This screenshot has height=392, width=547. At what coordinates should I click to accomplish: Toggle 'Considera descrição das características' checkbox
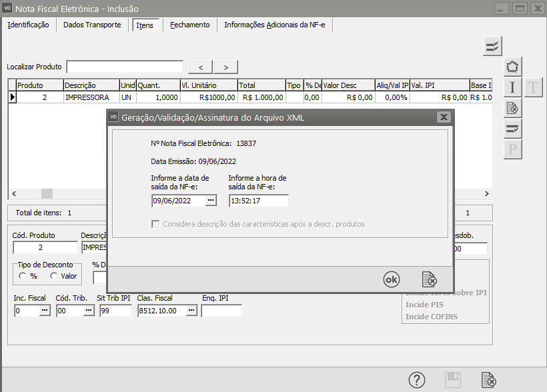156,224
